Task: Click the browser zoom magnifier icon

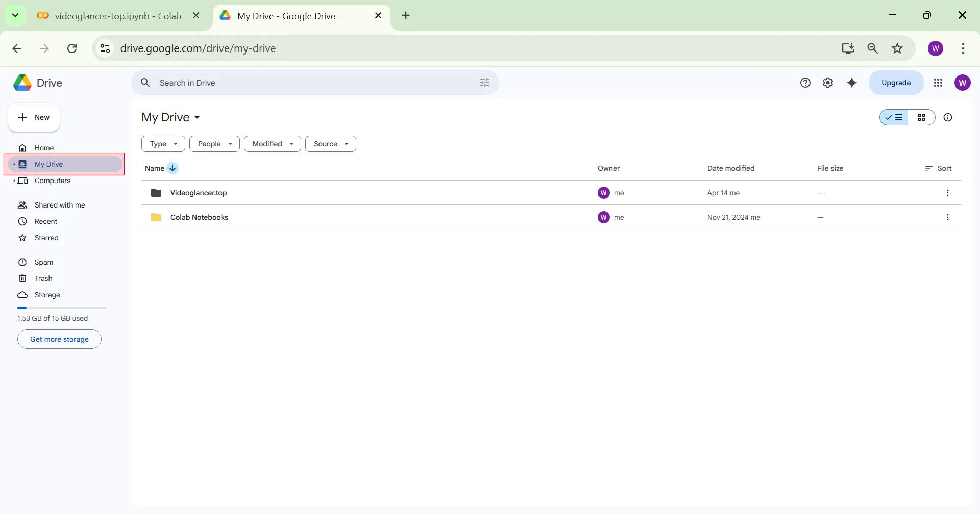Action: [x=873, y=48]
